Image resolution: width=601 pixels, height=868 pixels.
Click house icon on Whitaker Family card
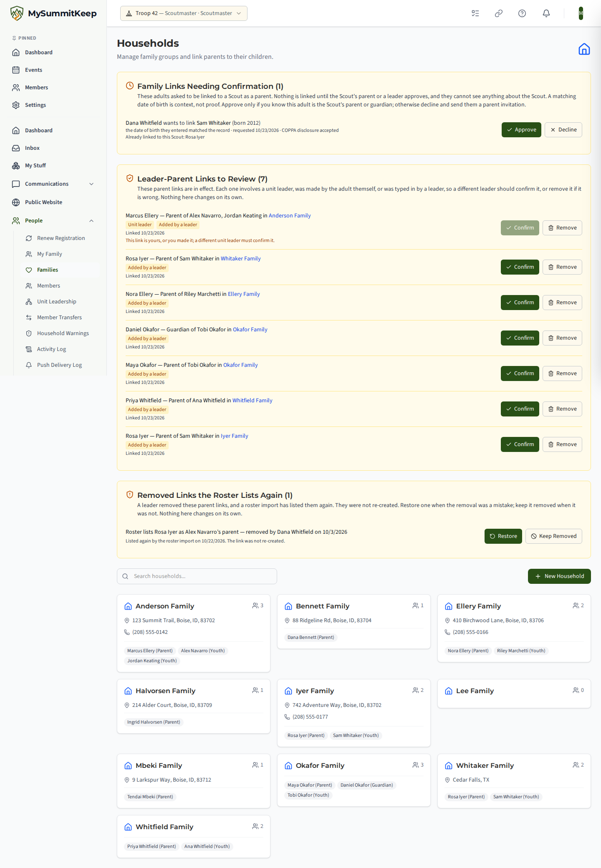(449, 766)
